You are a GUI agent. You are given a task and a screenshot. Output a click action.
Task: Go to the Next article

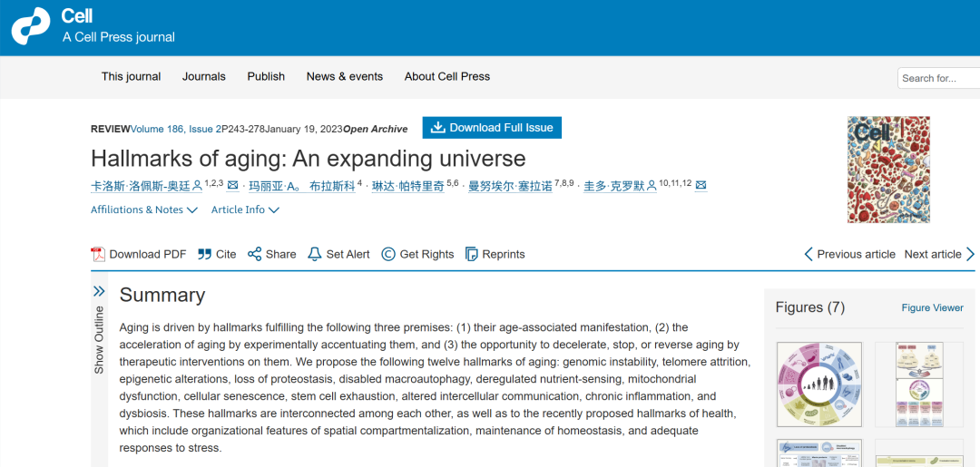(939, 254)
